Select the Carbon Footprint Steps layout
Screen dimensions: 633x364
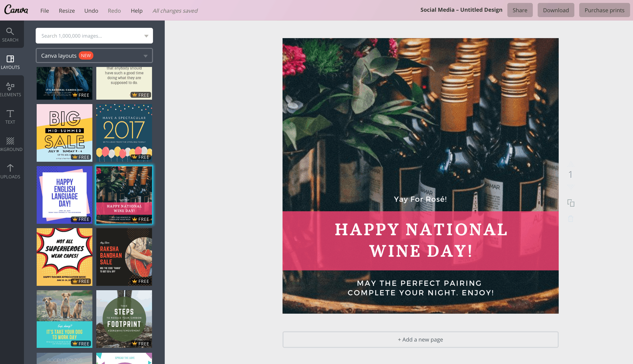124,319
